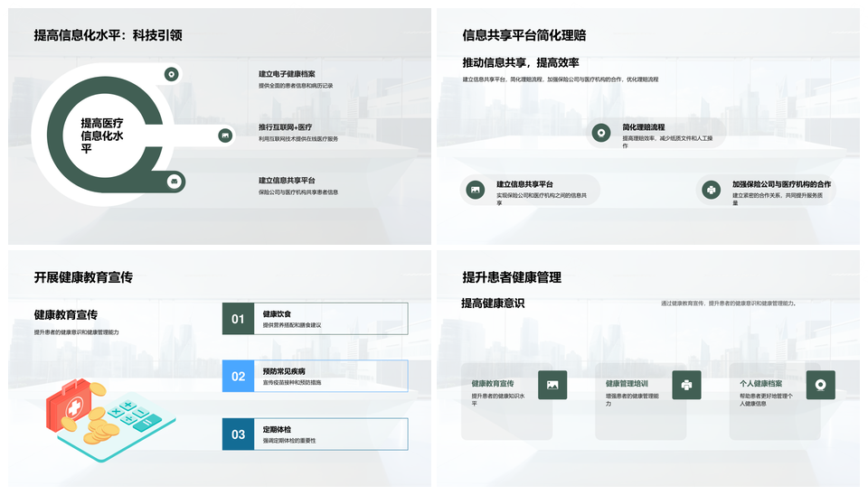Select the 提高医疗信息化水平 circle center text
Viewport: 868px width, 495px height.
(102, 135)
